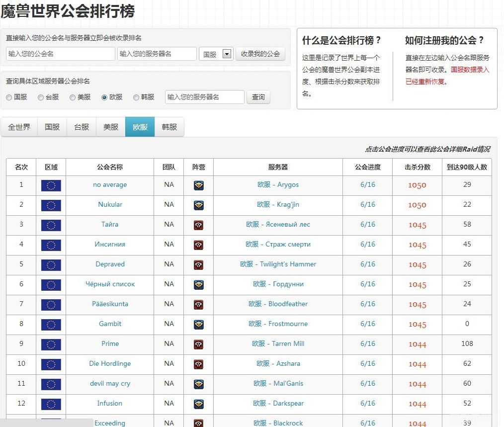
Task: Click the Alliance faction icon for Чёрный список
Action: pyautogui.click(x=199, y=285)
